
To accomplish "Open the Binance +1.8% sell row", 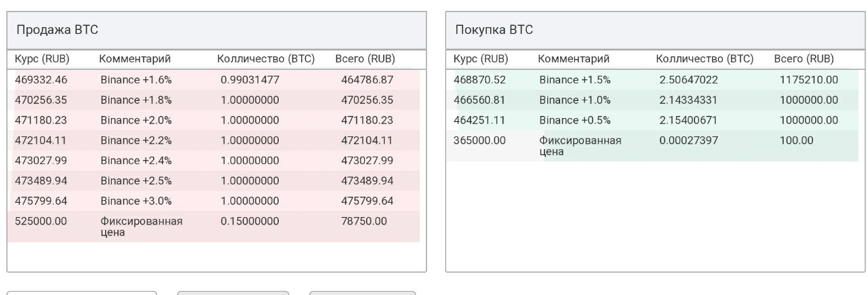I will [x=214, y=100].
